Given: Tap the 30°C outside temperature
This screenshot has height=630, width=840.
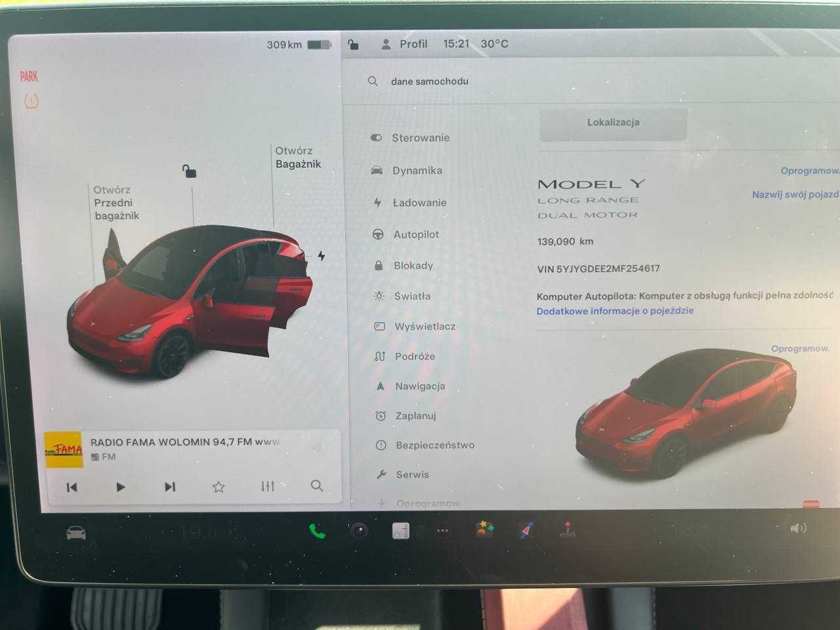Looking at the screenshot, I should (x=494, y=44).
